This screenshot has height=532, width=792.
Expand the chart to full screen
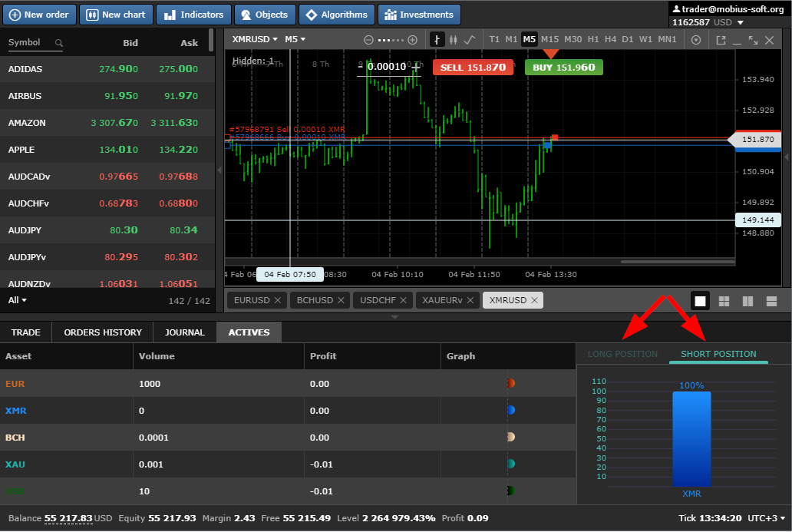click(753, 40)
